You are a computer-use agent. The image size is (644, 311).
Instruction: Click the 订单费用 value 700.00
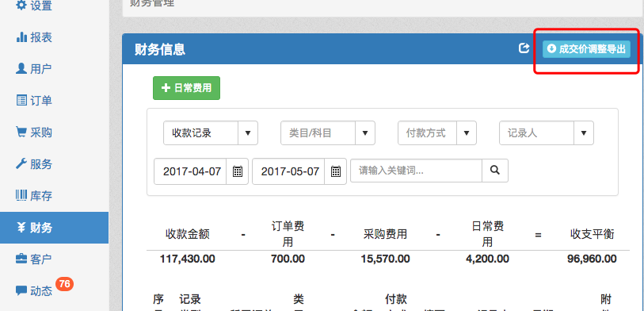[288, 259]
